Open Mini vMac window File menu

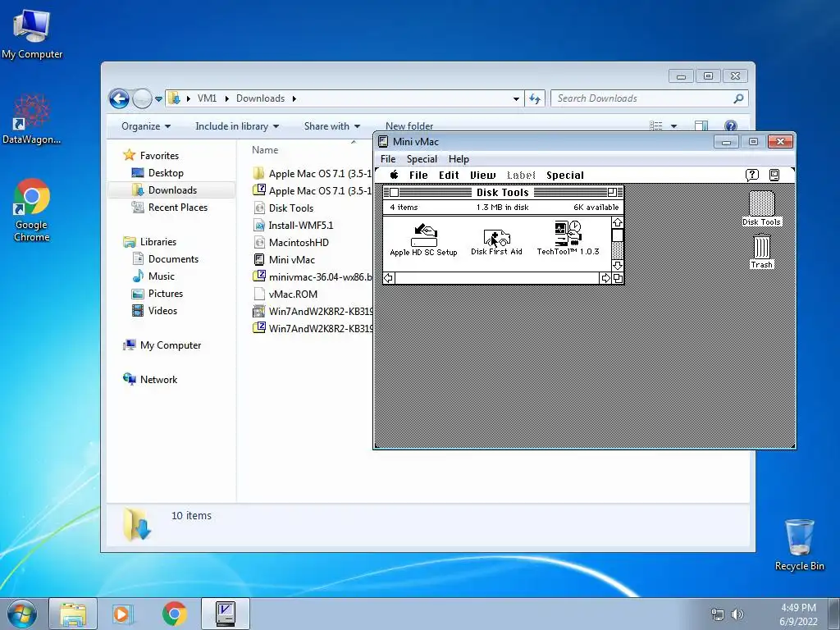388,159
